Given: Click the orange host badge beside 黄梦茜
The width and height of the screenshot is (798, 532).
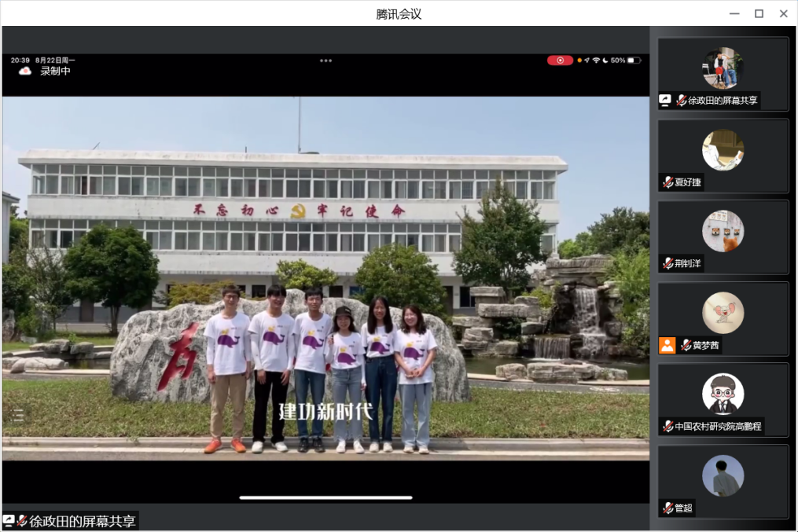Looking at the screenshot, I should point(667,345).
